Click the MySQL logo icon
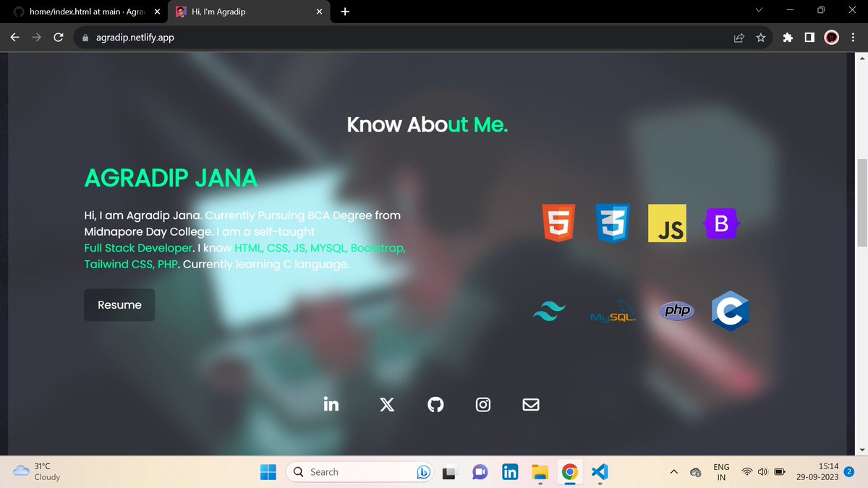This screenshot has height=488, width=868. tap(613, 312)
